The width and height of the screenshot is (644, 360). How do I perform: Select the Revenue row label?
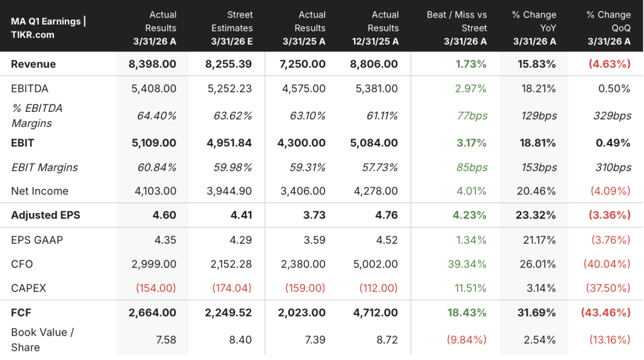pos(33,64)
